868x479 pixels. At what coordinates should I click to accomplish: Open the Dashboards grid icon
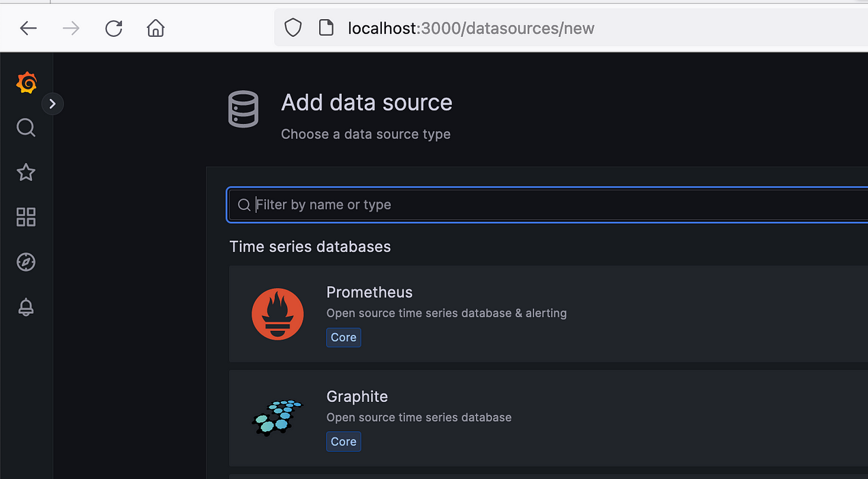click(26, 217)
